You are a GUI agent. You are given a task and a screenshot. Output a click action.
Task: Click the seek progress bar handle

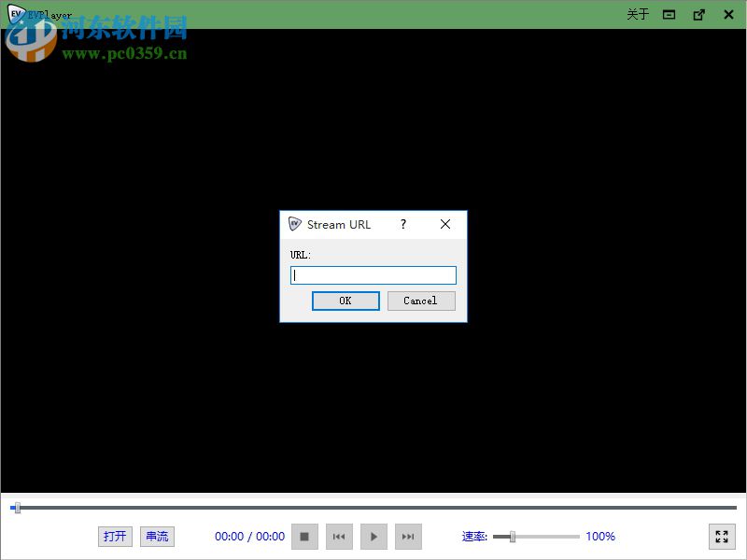[17, 509]
